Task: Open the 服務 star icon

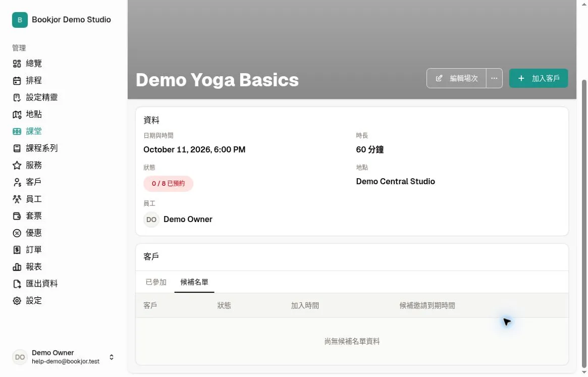Action: tap(17, 166)
